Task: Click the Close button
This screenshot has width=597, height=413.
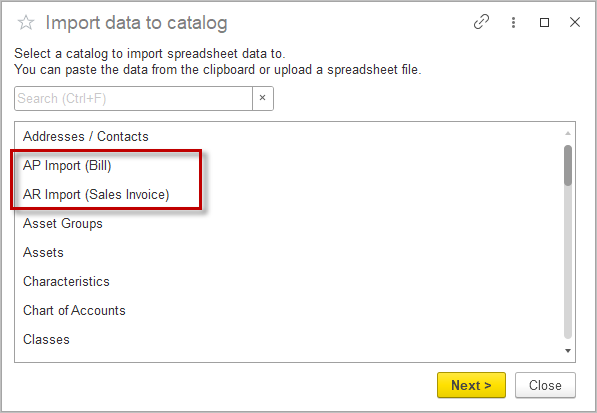Action: pos(545,385)
